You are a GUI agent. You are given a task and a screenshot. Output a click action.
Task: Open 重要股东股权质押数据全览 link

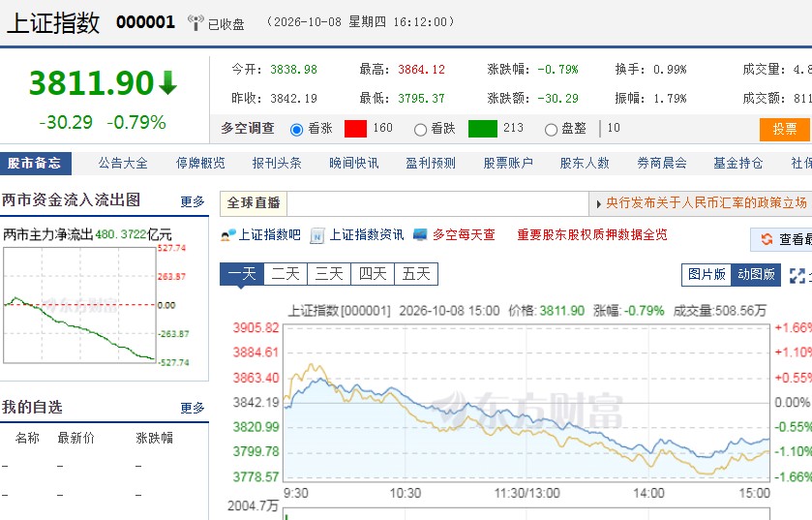[592, 235]
